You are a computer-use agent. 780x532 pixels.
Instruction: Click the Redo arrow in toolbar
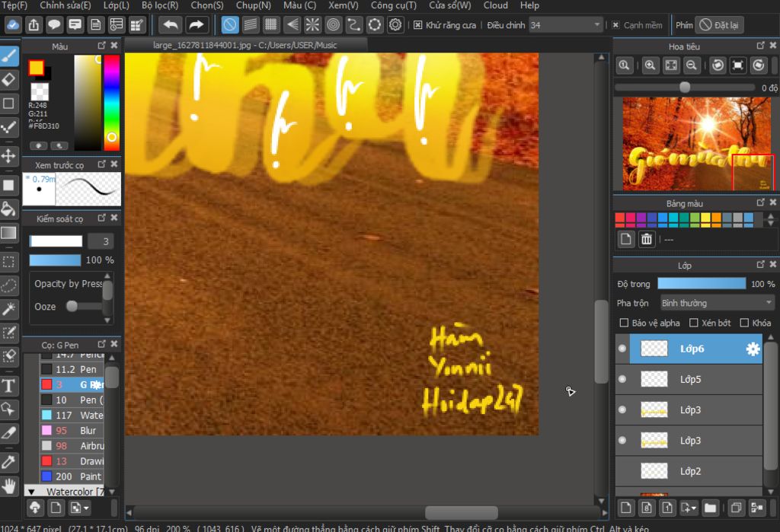coord(197,24)
